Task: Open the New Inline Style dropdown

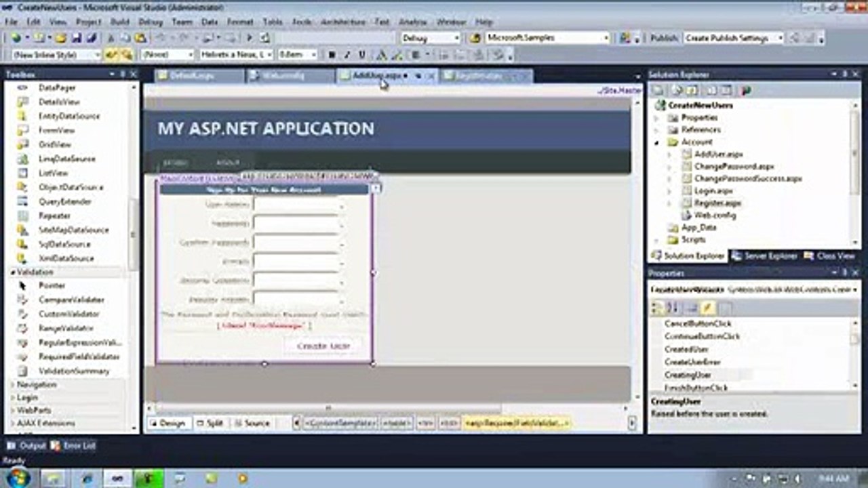Action: point(57,55)
